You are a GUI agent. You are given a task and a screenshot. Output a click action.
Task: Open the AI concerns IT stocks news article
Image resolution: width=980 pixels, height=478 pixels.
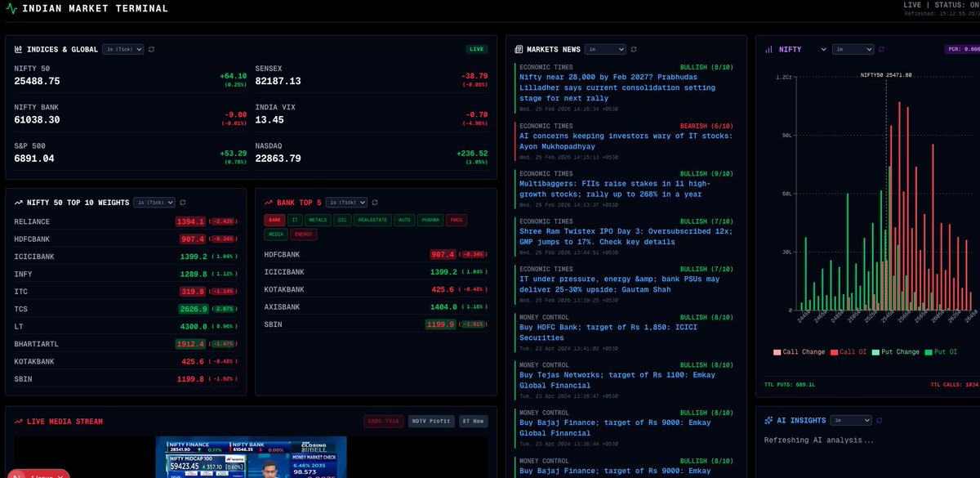point(626,141)
